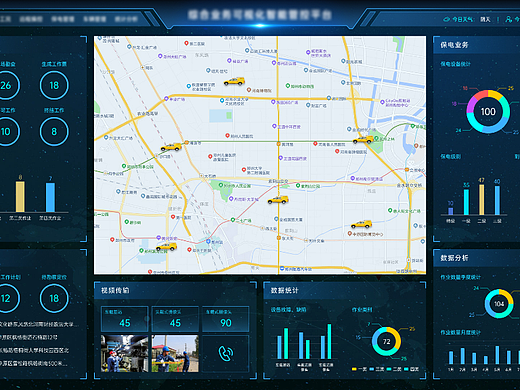The image size is (520, 390).
Task: Click the 一级 bar showing 55
Action: pos(466,202)
